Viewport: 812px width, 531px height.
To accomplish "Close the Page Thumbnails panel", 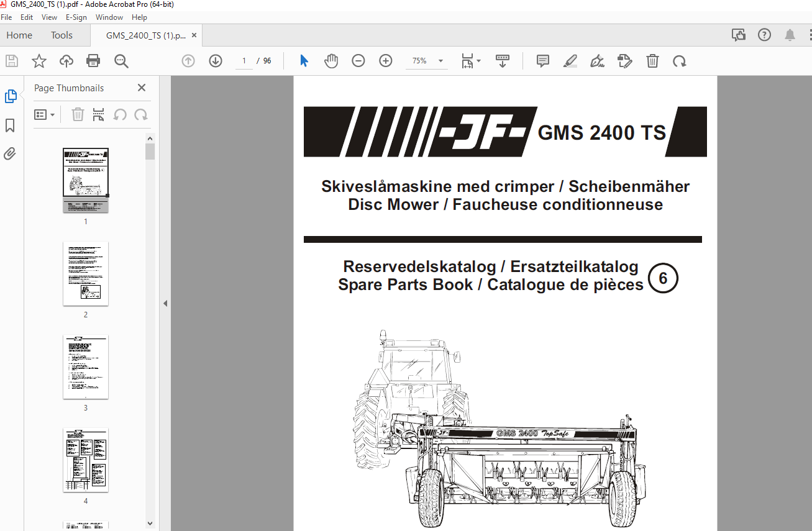I will coord(142,88).
